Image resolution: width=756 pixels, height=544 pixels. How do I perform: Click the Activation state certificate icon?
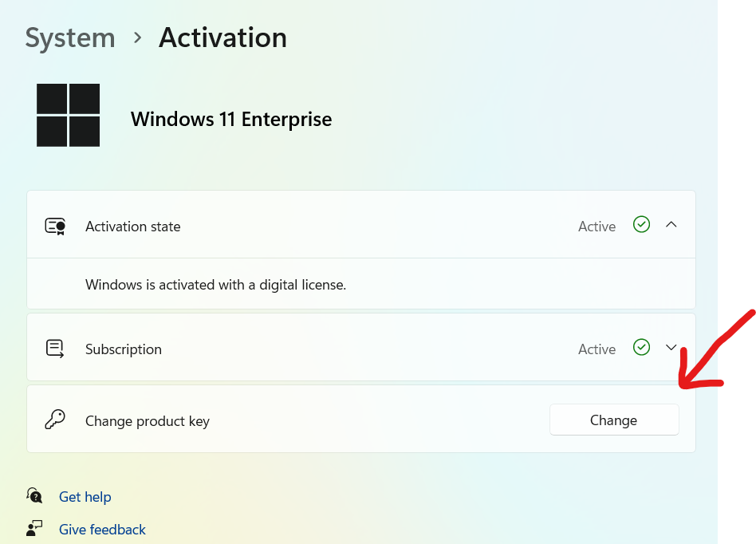click(x=55, y=227)
